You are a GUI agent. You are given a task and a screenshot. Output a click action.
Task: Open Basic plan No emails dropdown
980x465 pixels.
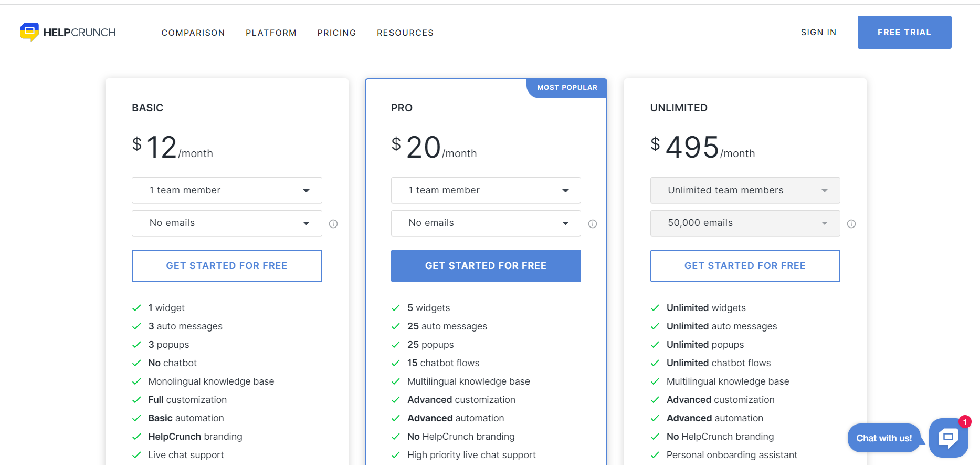point(227,223)
